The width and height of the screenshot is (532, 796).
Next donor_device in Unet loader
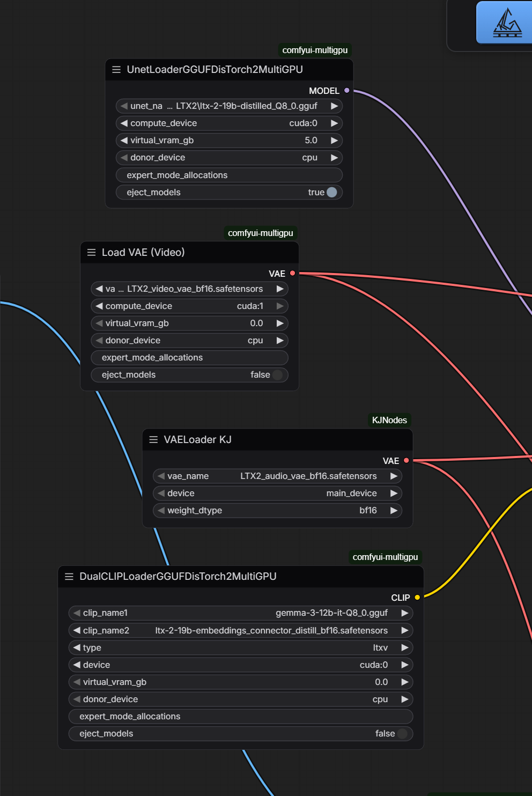[x=334, y=158]
